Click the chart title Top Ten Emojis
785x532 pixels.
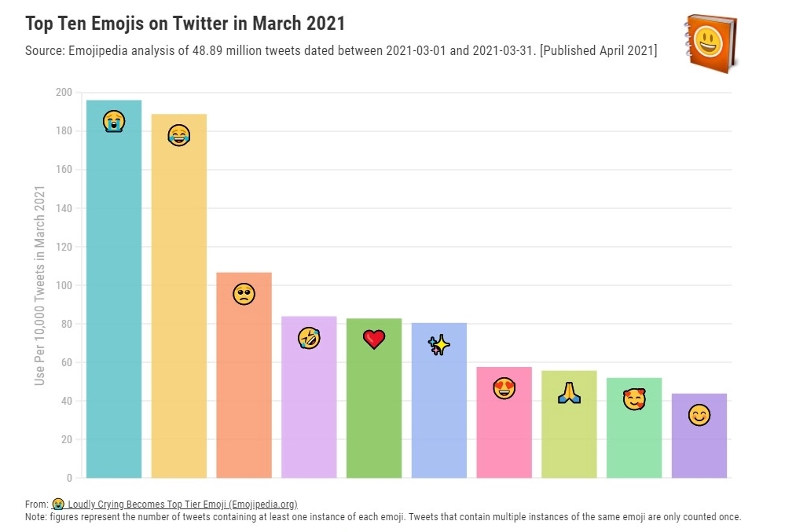pos(185,23)
